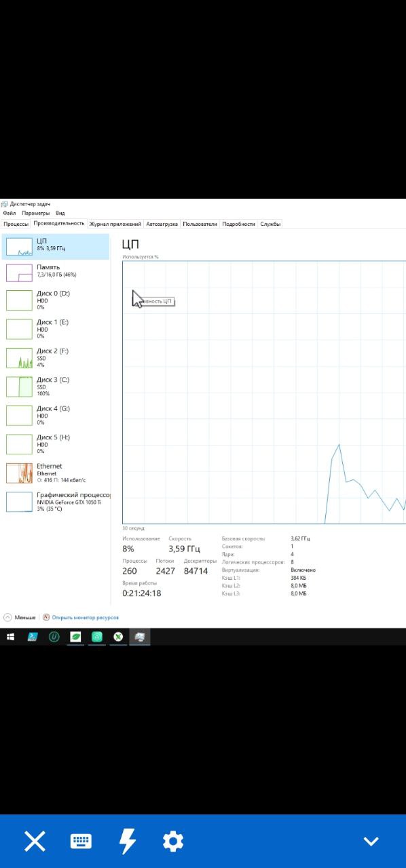Open the lightning bolt quick actions
The width and height of the screenshot is (406, 868).
[x=127, y=842]
